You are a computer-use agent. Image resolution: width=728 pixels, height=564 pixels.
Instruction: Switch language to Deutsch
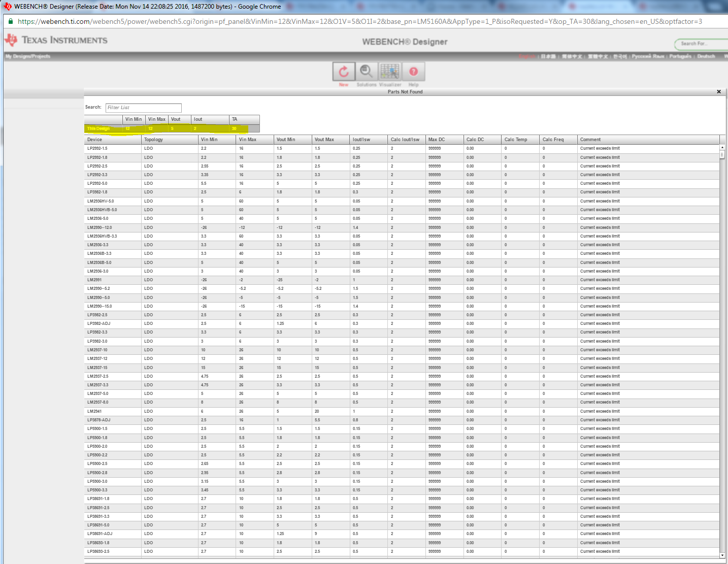(706, 56)
